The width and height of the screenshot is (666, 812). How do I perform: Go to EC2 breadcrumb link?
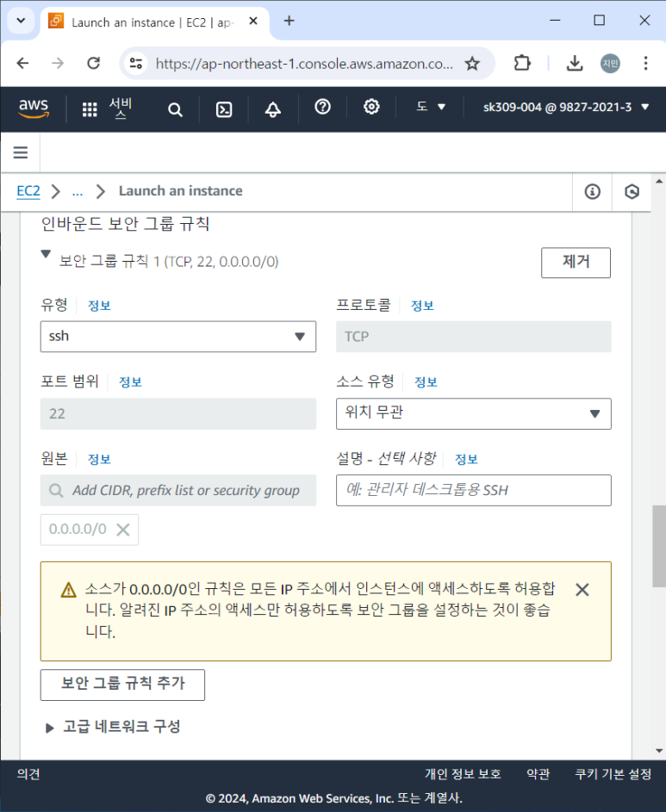[28, 190]
